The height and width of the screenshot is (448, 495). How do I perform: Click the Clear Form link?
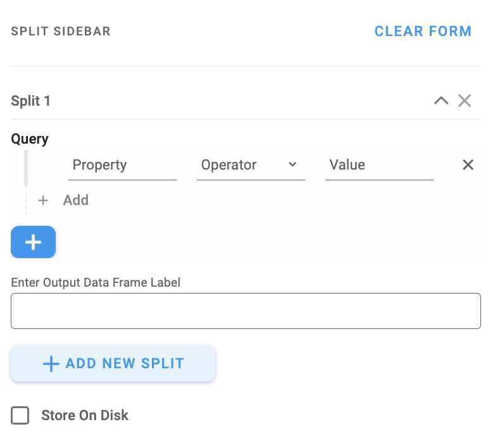pyautogui.click(x=423, y=31)
